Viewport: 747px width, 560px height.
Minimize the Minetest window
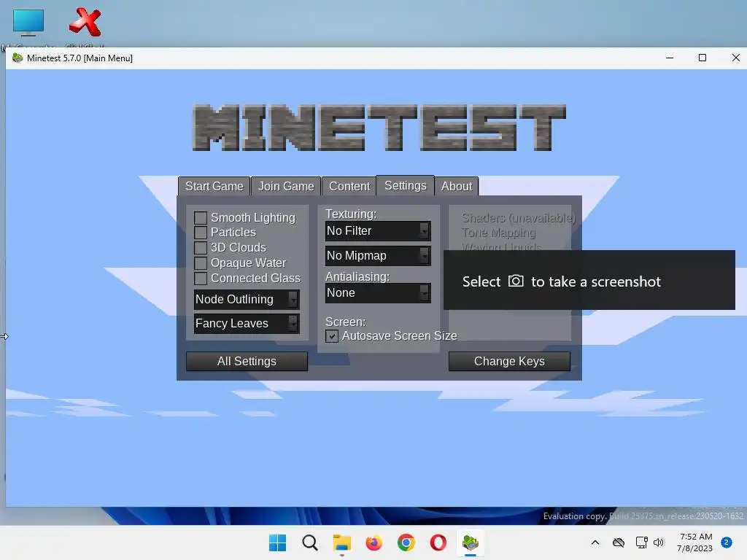pyautogui.click(x=670, y=58)
